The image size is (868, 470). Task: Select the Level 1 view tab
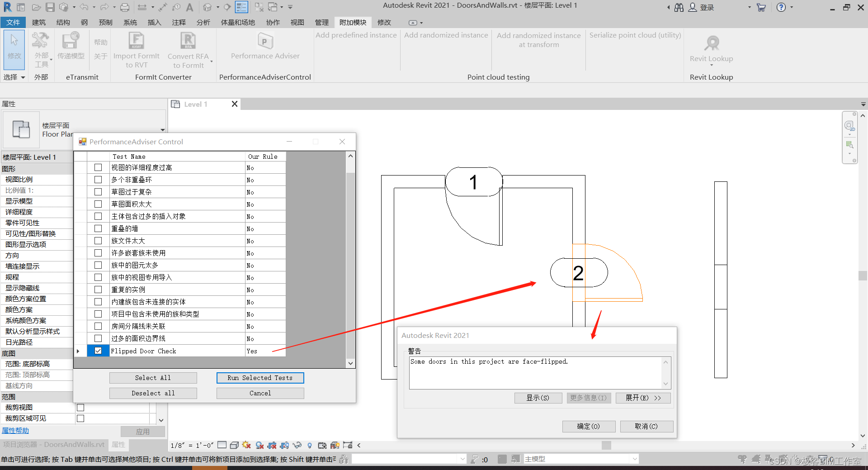coord(195,104)
